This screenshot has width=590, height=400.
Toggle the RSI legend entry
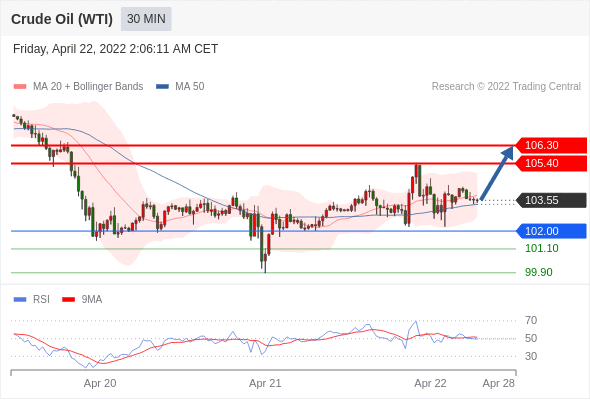coord(32,300)
